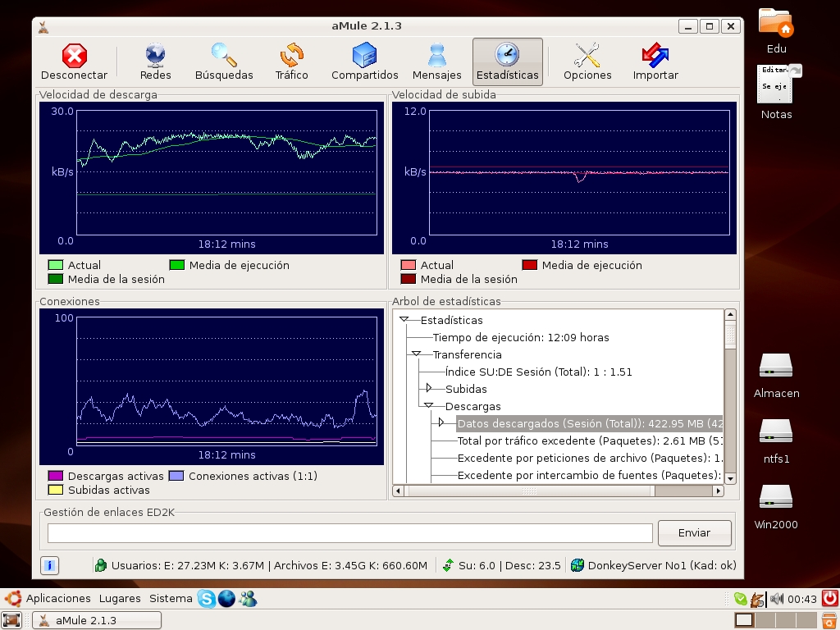This screenshot has width=840, height=630.
Task: Open the Edu home folder on desktop
Action: point(776,24)
